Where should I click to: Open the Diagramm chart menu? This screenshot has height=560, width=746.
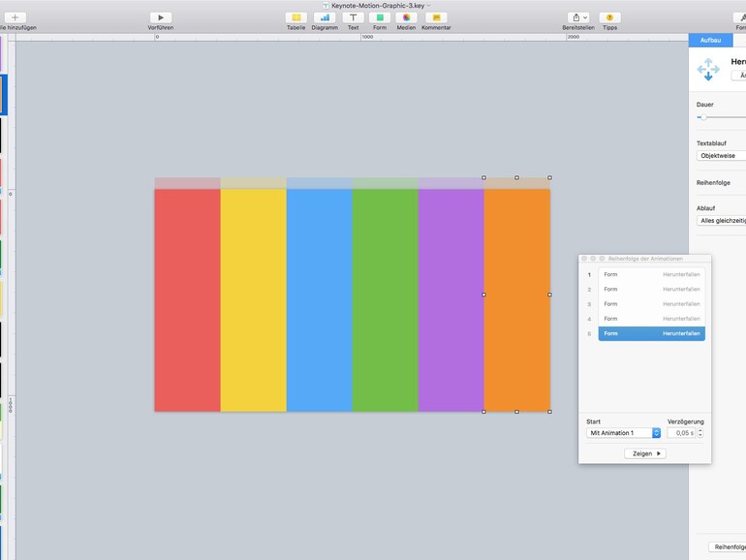pos(325,17)
